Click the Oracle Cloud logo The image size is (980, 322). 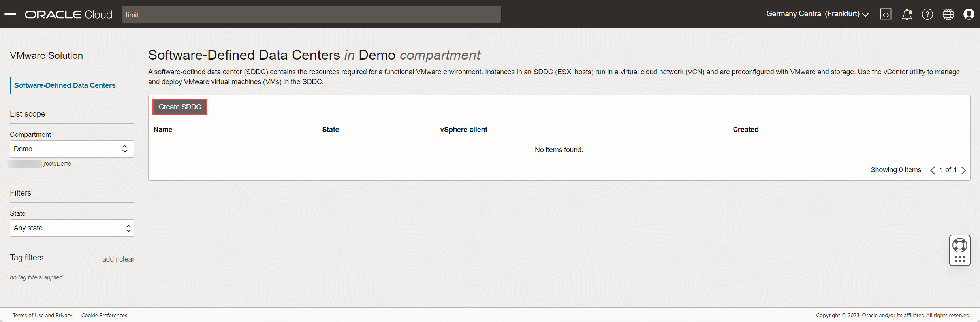(x=68, y=15)
